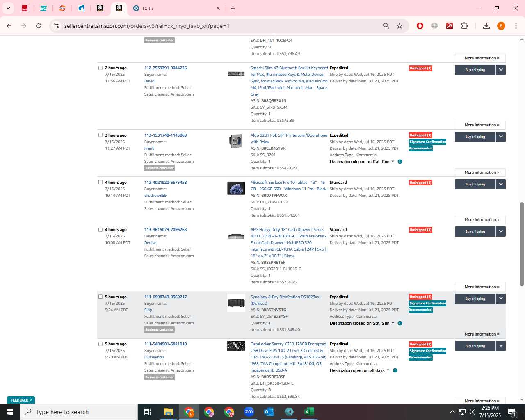
Task: Open the tab search dropdown arrow
Action: coord(8,8)
